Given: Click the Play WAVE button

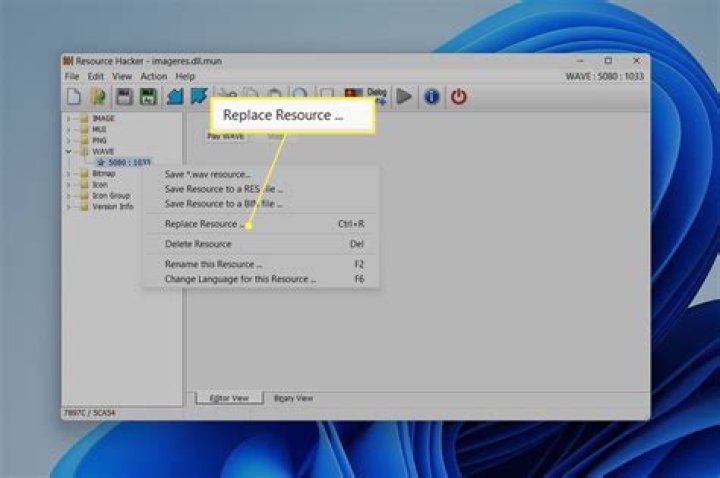Looking at the screenshot, I should 226,136.
